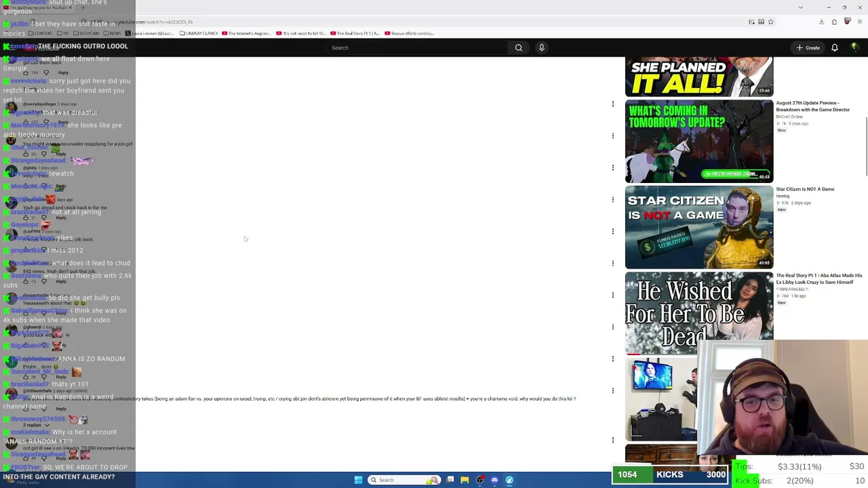The width and height of the screenshot is (868, 488).
Task: Click the 49:05 duration badge
Action: (x=764, y=263)
